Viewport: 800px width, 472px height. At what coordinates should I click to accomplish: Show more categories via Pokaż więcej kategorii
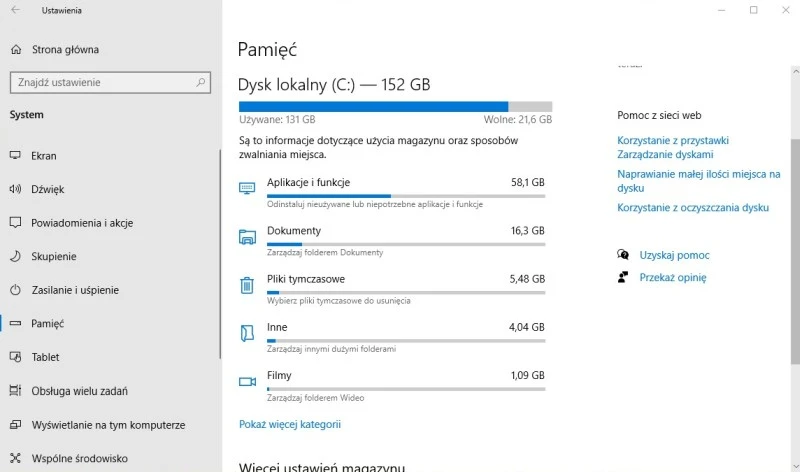coord(290,424)
